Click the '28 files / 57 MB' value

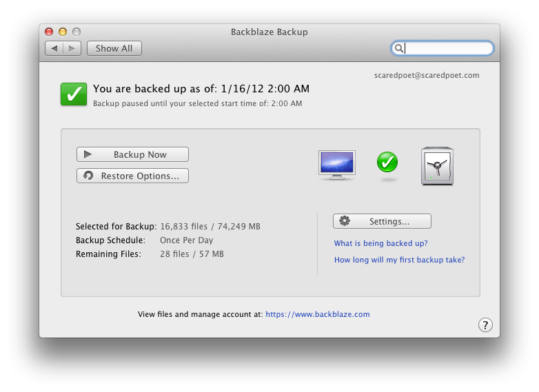click(x=192, y=254)
